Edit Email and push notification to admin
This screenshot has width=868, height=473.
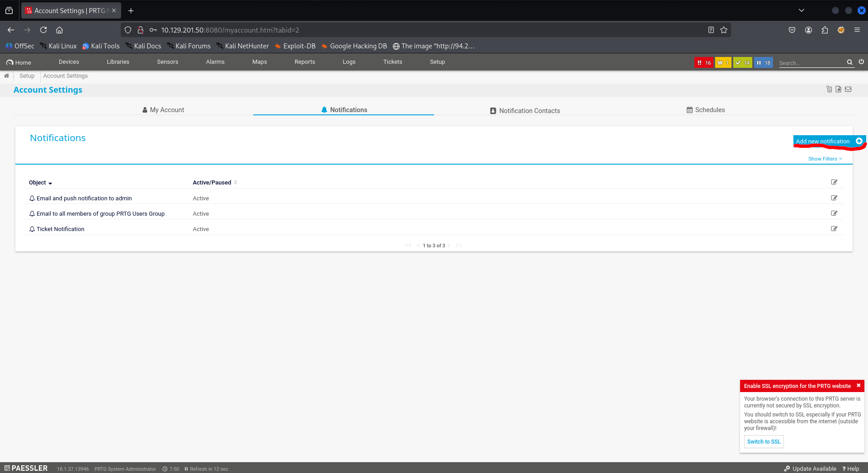point(834,198)
